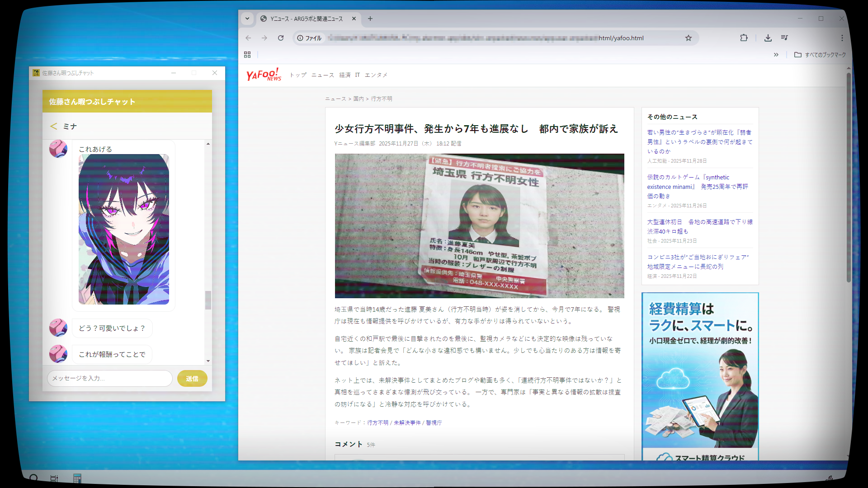Open the downloads tray icon
Viewport: 868px width, 488px height.
(x=768, y=38)
